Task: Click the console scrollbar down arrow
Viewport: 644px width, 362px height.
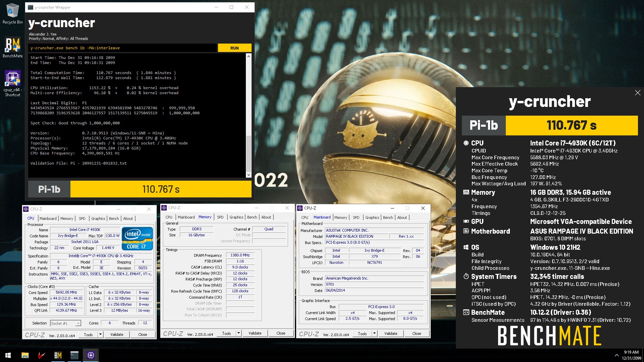Action: (x=249, y=175)
